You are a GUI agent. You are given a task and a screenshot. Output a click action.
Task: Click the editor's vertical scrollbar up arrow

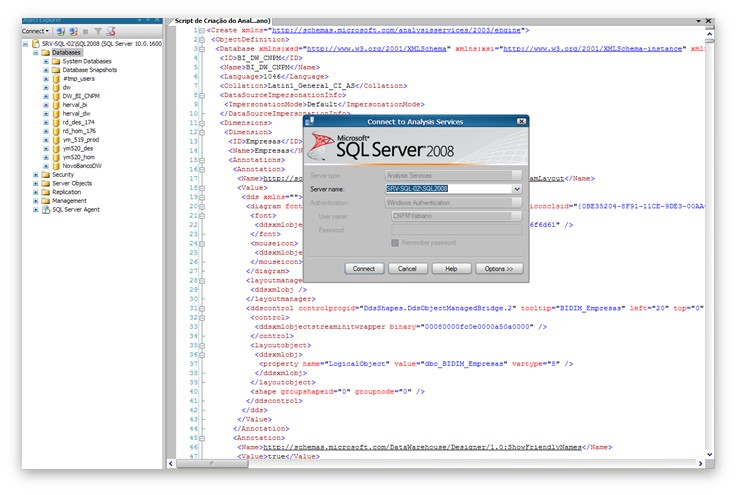(x=710, y=34)
